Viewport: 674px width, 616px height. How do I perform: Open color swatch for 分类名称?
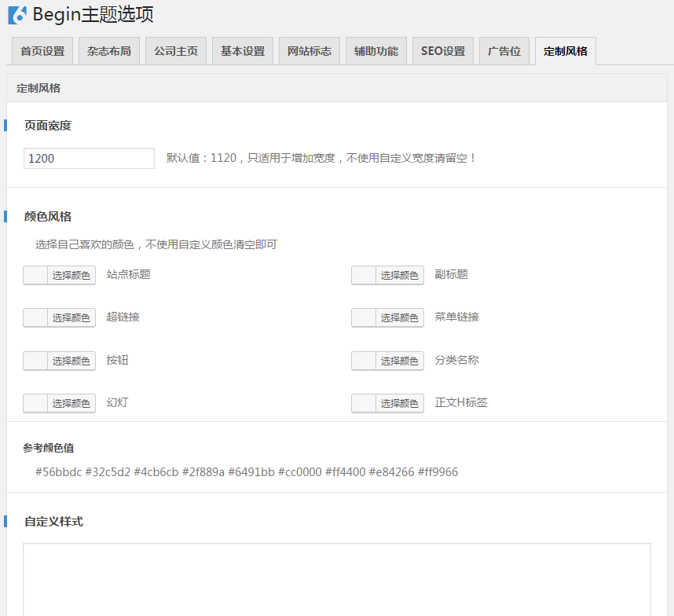(364, 361)
